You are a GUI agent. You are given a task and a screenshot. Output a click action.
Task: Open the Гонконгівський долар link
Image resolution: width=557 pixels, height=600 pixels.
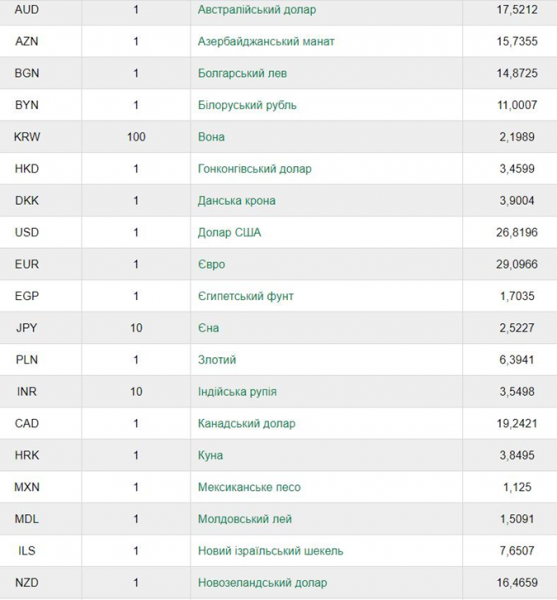254,169
